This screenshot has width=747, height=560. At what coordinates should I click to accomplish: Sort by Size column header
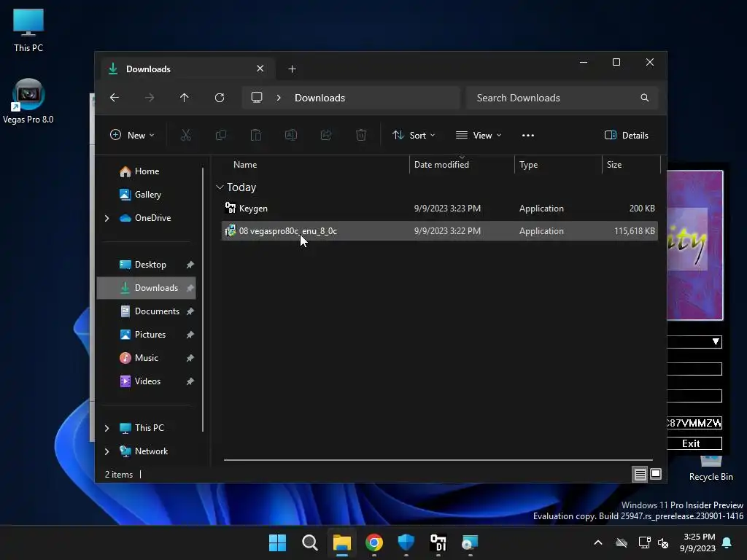[x=631, y=165]
